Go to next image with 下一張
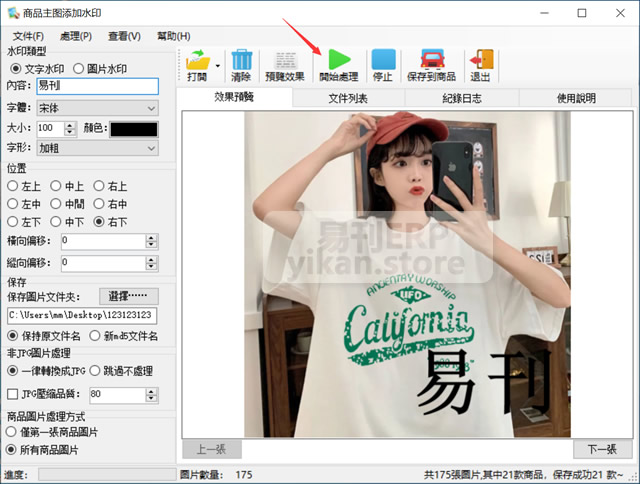Viewport: 640px width, 484px height. (603, 449)
